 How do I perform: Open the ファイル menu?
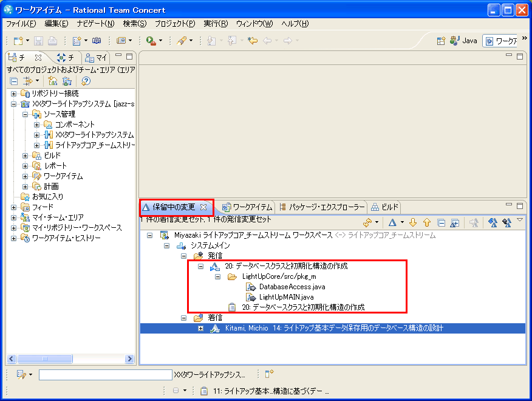21,24
